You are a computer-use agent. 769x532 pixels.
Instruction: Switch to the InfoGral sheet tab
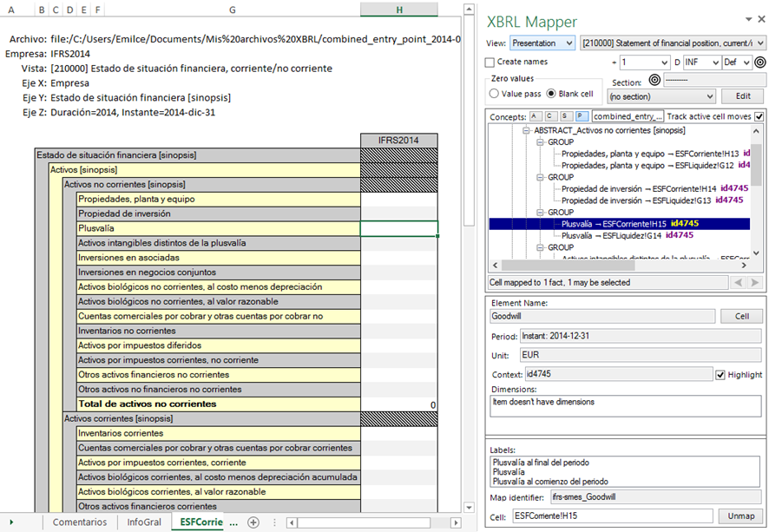[144, 522]
